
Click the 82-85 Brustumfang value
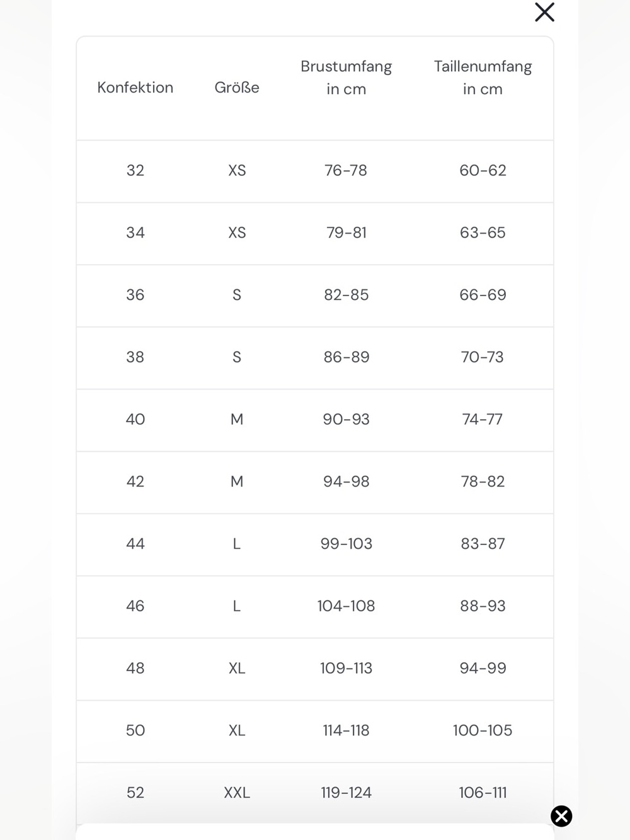346,295
